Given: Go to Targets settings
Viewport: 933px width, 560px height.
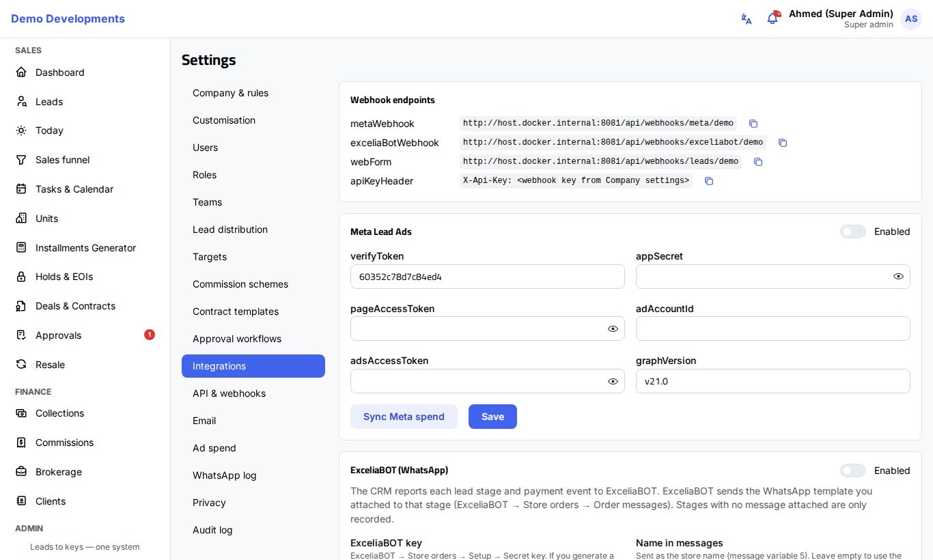Looking at the screenshot, I should point(253,257).
